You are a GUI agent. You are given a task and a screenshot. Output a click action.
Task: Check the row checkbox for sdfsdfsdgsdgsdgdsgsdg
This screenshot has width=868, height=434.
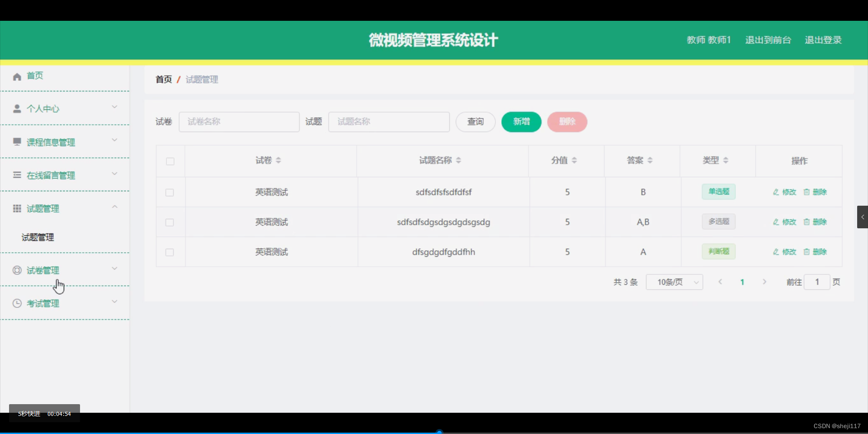click(x=170, y=222)
